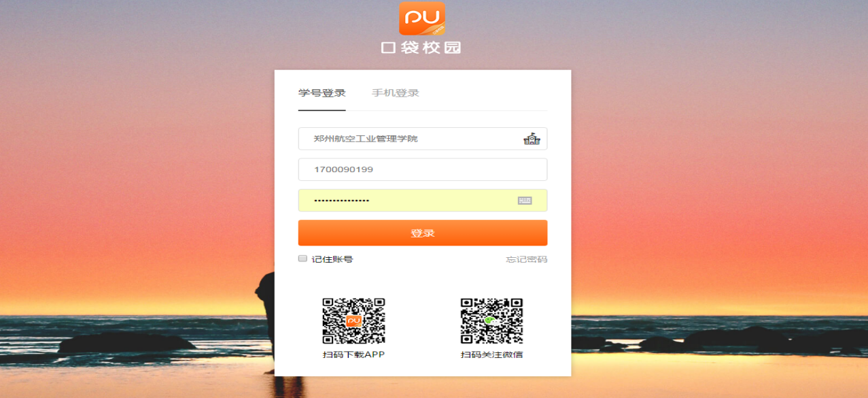The image size is (868, 398).
Task: Focus the yellow password input field
Action: (x=423, y=201)
